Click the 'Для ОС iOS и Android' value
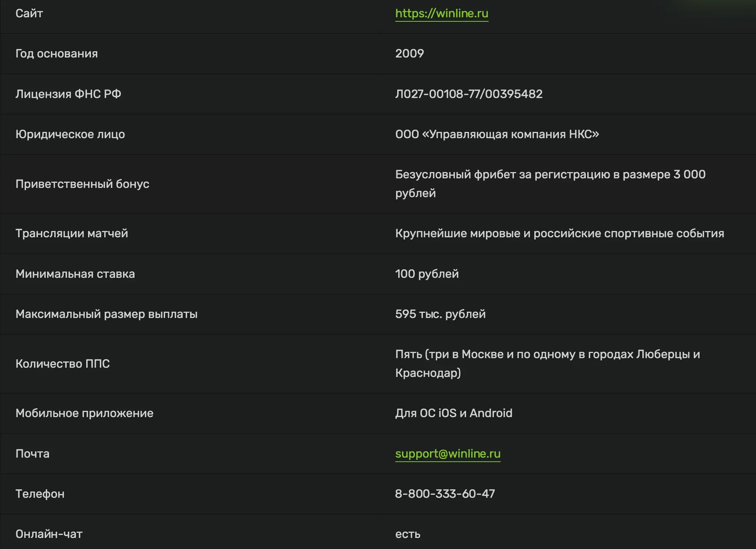756x549 pixels. pos(454,413)
